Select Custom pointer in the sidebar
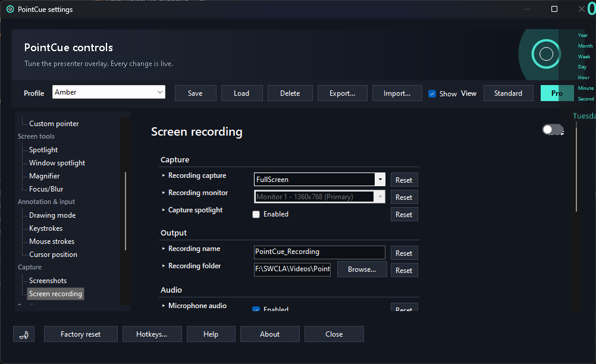 tap(54, 124)
